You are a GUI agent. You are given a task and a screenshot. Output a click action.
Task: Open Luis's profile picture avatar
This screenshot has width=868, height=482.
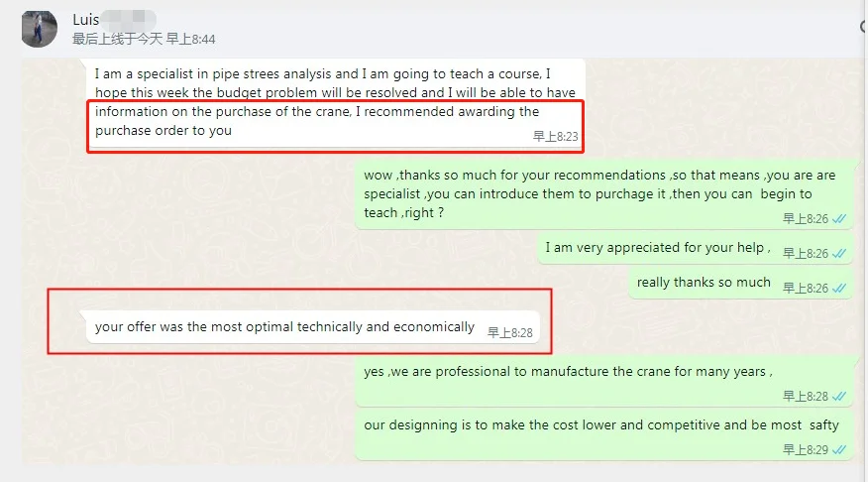(x=39, y=28)
